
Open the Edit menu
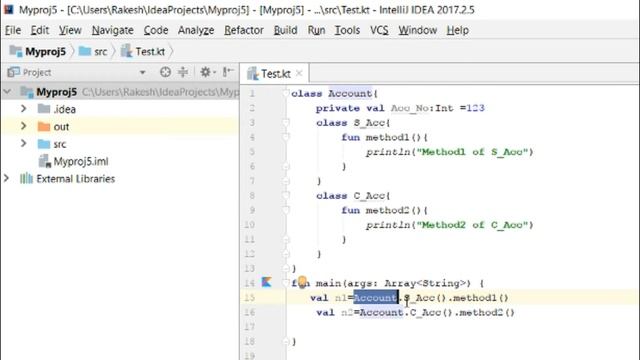(x=40, y=30)
